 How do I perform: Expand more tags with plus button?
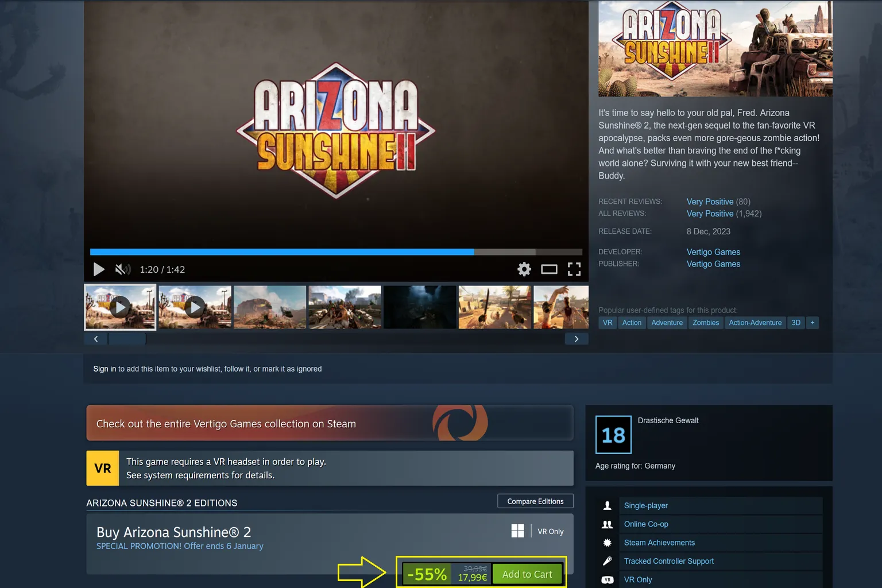(813, 323)
